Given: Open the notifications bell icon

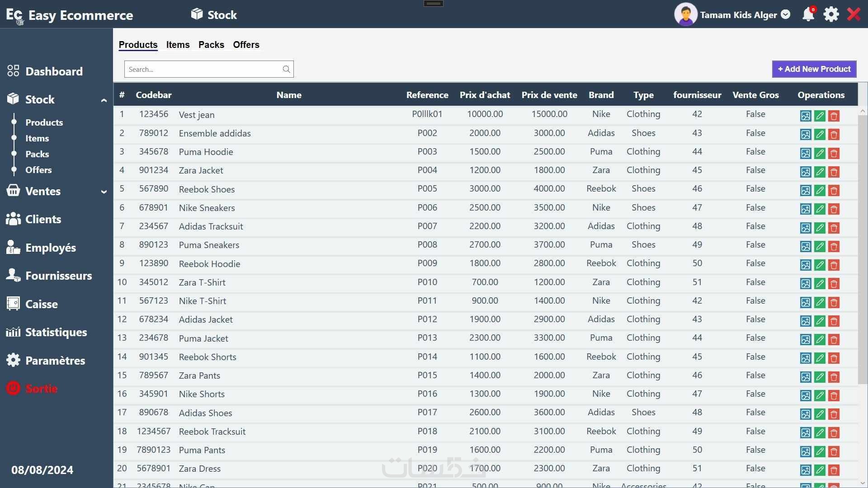Looking at the screenshot, I should coord(808,14).
